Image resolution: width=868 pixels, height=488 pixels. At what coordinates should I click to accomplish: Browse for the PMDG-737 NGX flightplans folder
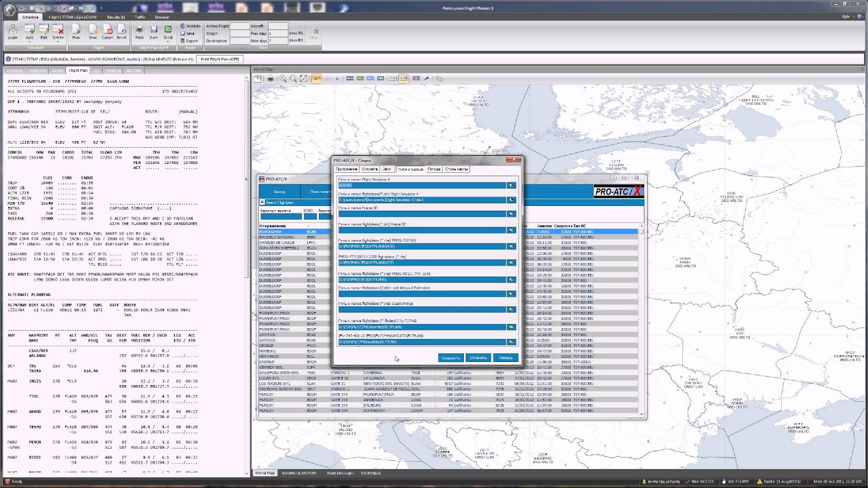click(511, 246)
